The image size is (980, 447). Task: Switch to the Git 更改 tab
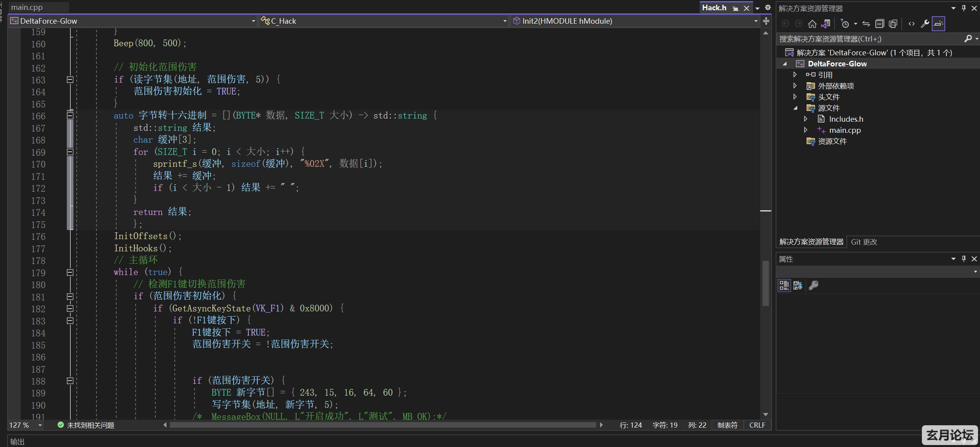point(864,241)
